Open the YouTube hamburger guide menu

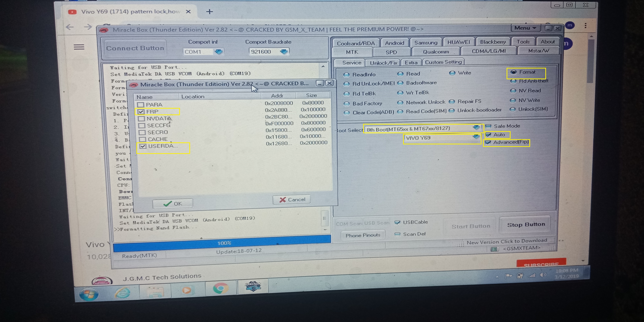[79, 47]
